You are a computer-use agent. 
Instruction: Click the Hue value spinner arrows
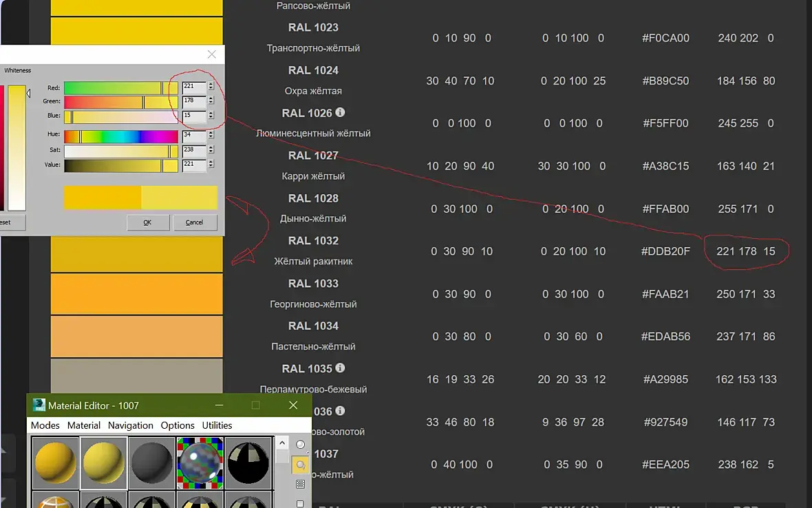pos(211,135)
